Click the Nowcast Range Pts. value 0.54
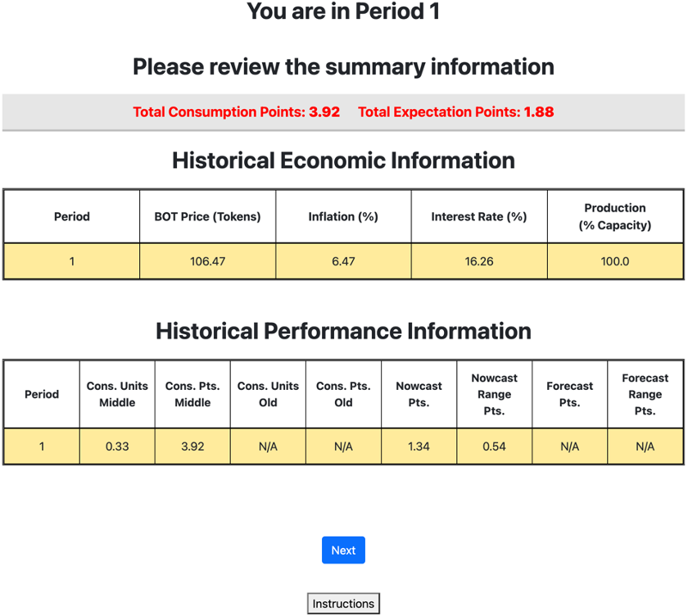 click(x=494, y=446)
